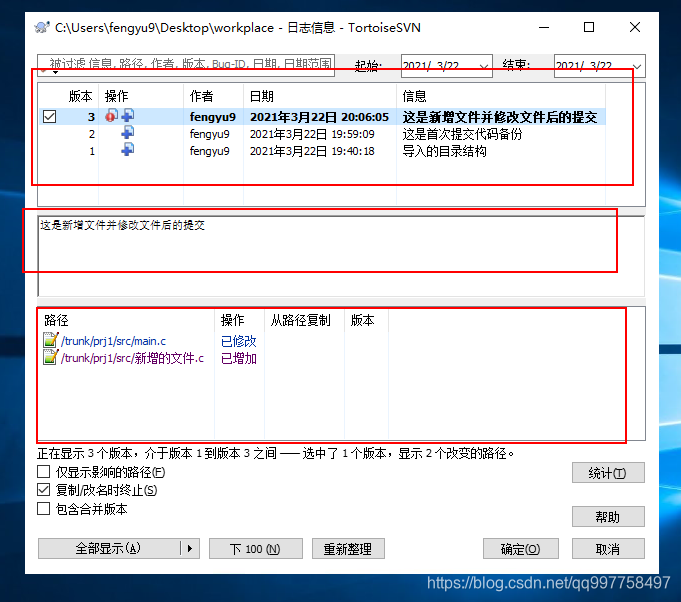Toggle the checkbox on revision 3 row

(x=50, y=117)
